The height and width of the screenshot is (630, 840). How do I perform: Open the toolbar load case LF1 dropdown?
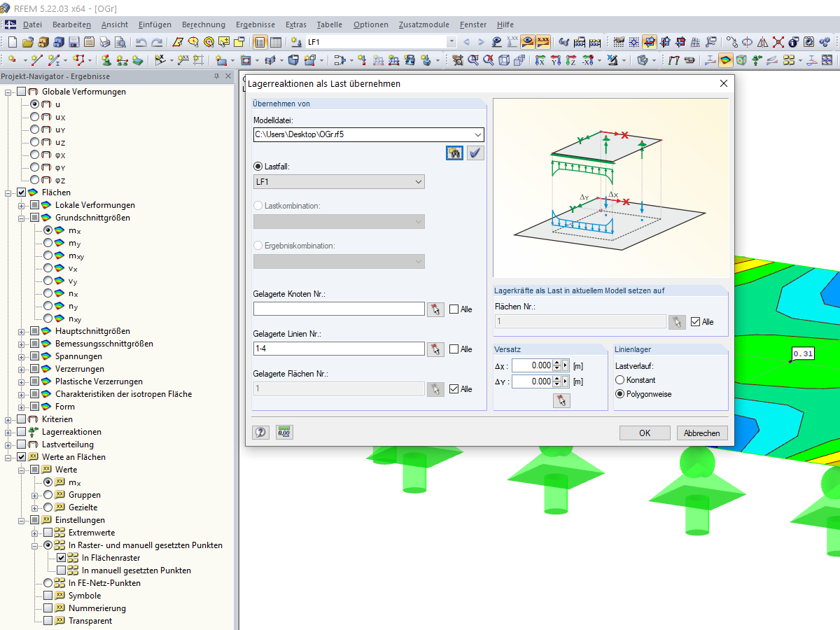point(451,42)
